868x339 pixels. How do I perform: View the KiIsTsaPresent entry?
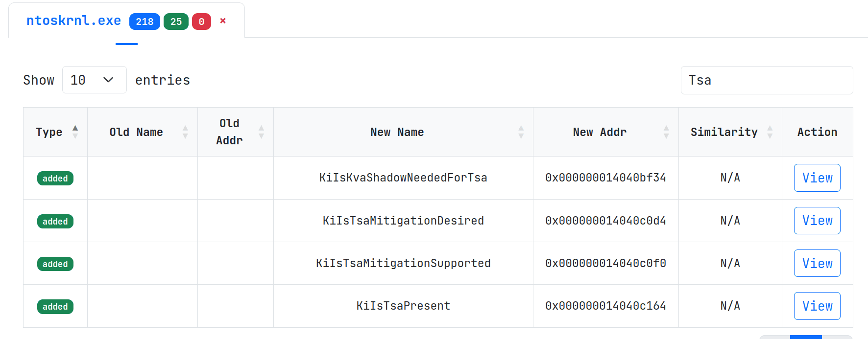coord(817,306)
